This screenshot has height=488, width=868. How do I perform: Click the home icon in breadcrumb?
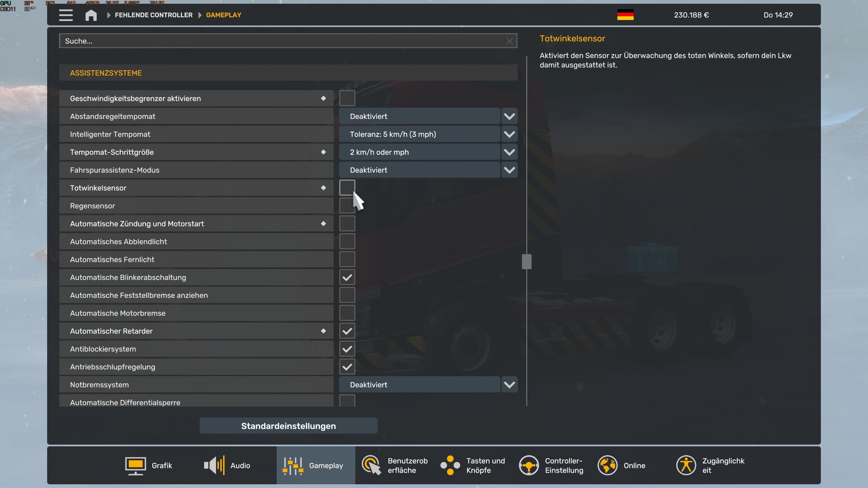click(91, 15)
